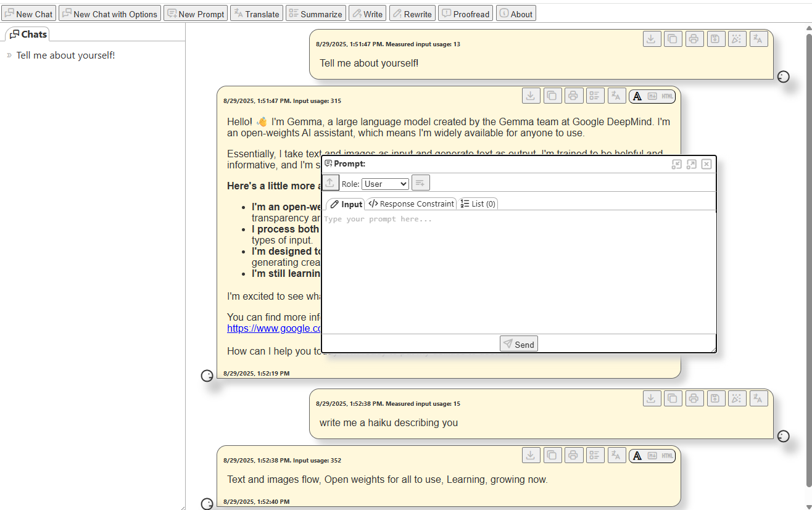
Task: Download the 'Text and images flow' haiku response
Action: click(x=531, y=455)
